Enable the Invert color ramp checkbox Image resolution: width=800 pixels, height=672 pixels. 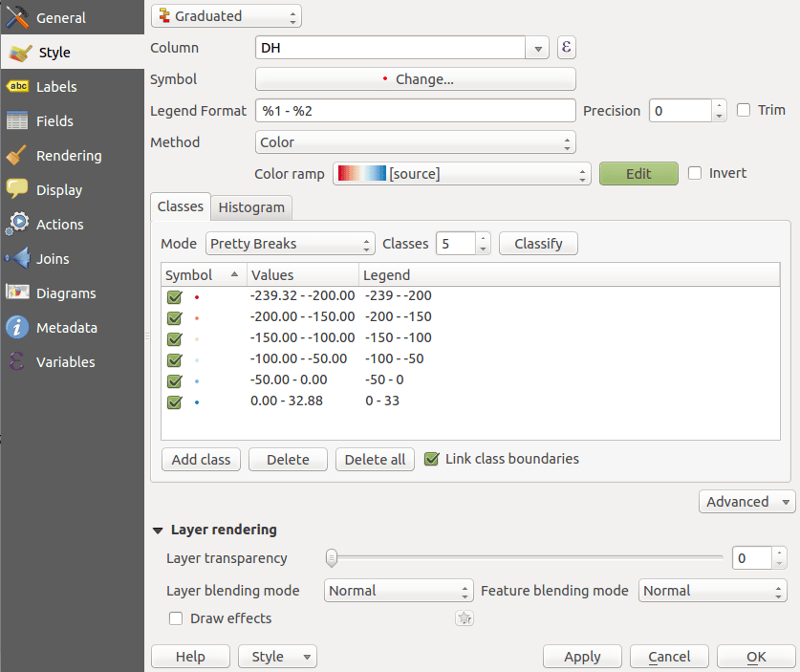tap(696, 172)
